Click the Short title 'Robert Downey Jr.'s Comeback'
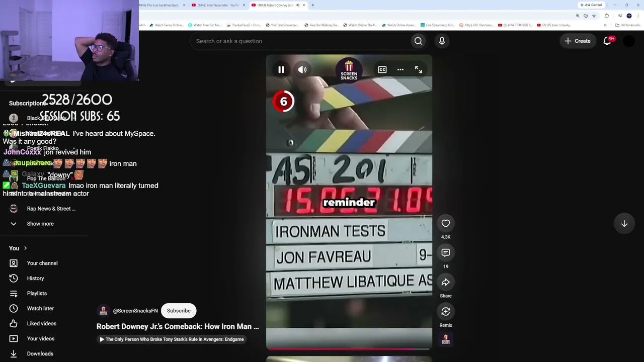The height and width of the screenshot is (362, 644). click(178, 326)
